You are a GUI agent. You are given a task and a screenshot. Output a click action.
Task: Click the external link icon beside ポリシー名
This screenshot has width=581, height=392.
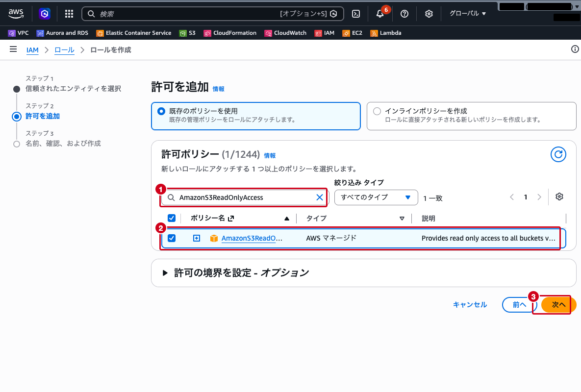tap(231, 219)
